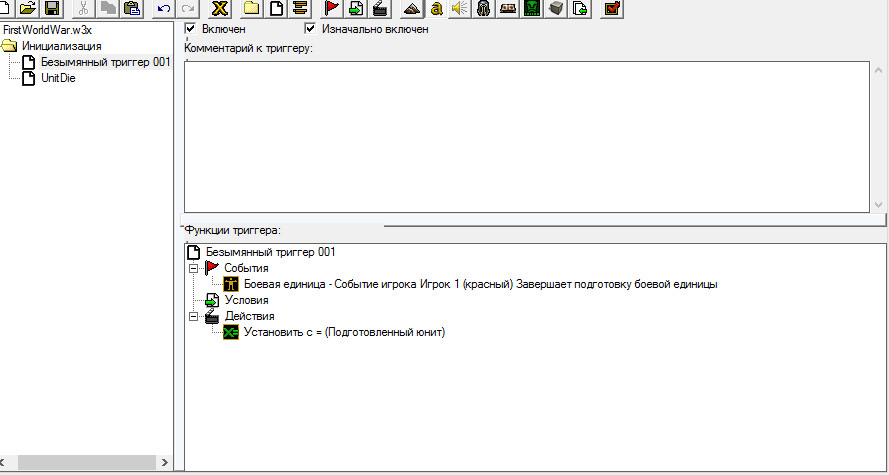Select the UnitDie trigger
889x475 pixels.
click(58, 78)
